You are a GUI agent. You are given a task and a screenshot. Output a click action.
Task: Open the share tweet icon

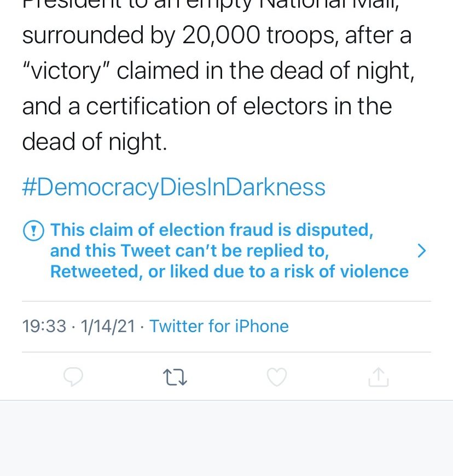click(378, 377)
